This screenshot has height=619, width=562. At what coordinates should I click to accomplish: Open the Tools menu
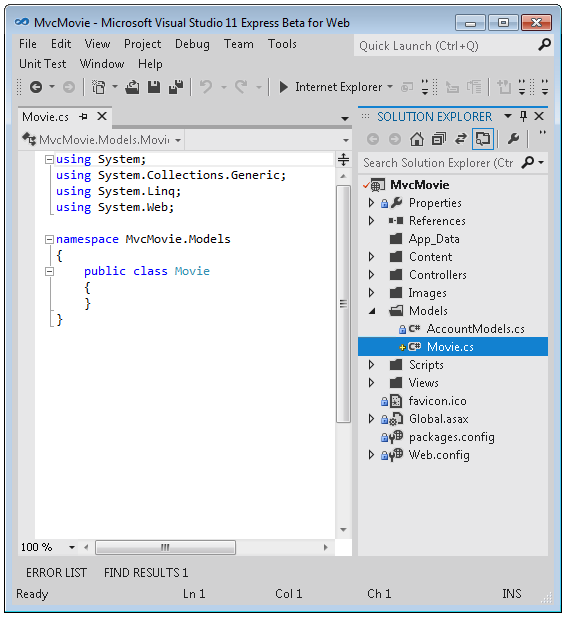tap(282, 44)
